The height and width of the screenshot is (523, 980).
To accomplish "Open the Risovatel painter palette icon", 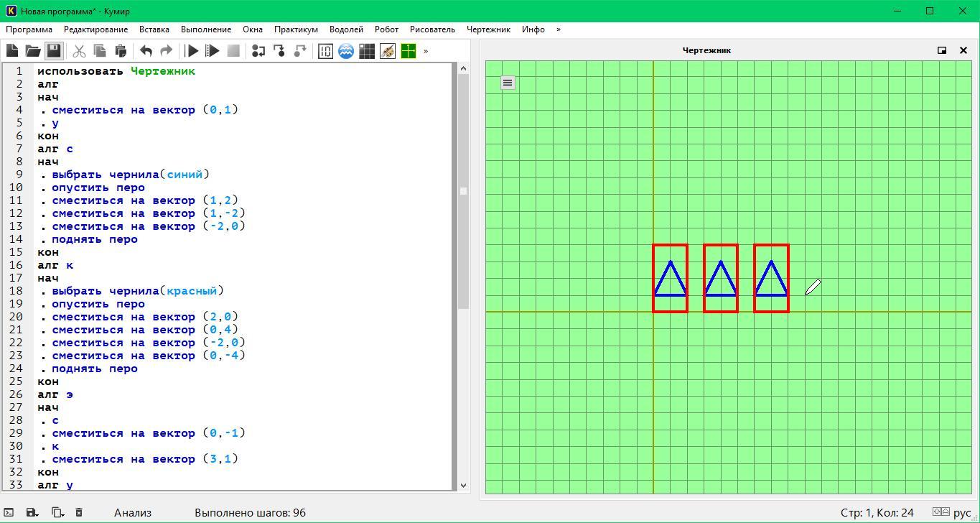I will (x=388, y=51).
